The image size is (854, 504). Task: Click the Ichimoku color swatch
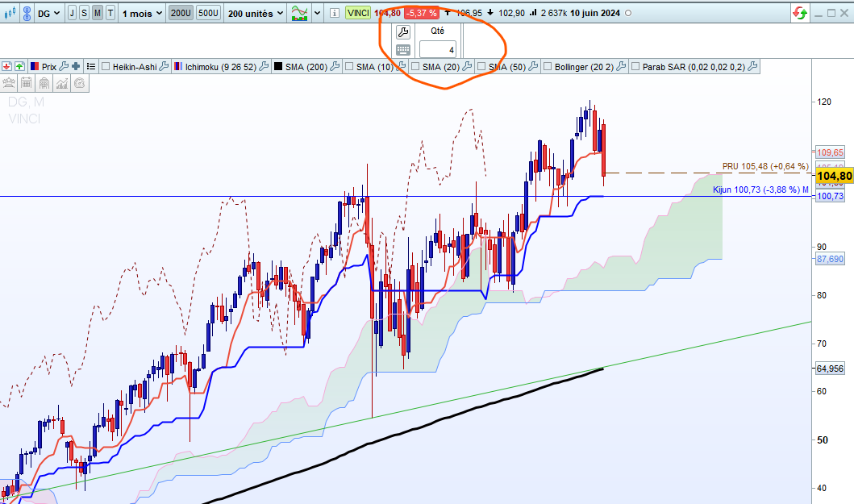(x=178, y=66)
